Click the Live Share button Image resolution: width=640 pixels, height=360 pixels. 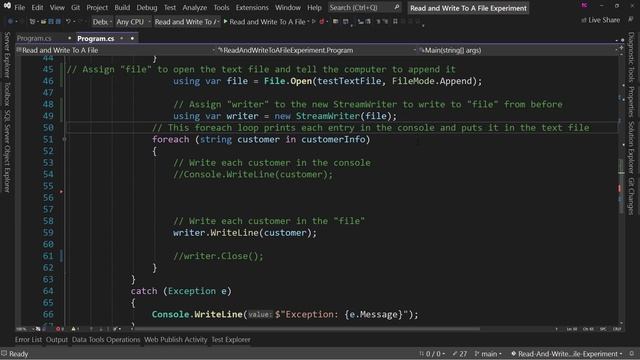click(x=600, y=20)
